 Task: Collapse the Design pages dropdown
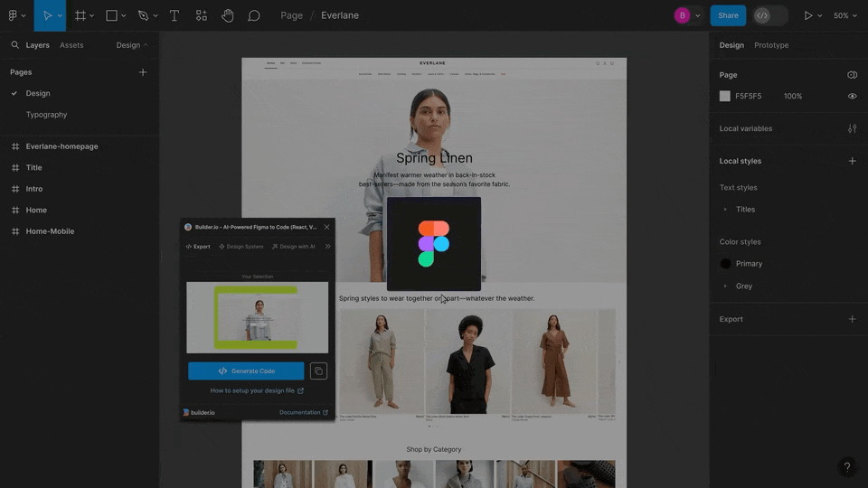[132, 45]
